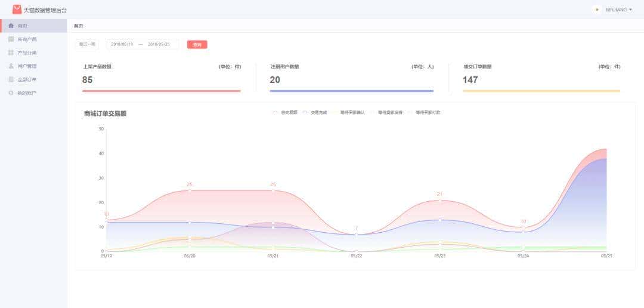Click the 05/22 x-axis label
Image resolution: width=644 pixels, height=308 pixels.
click(x=357, y=256)
